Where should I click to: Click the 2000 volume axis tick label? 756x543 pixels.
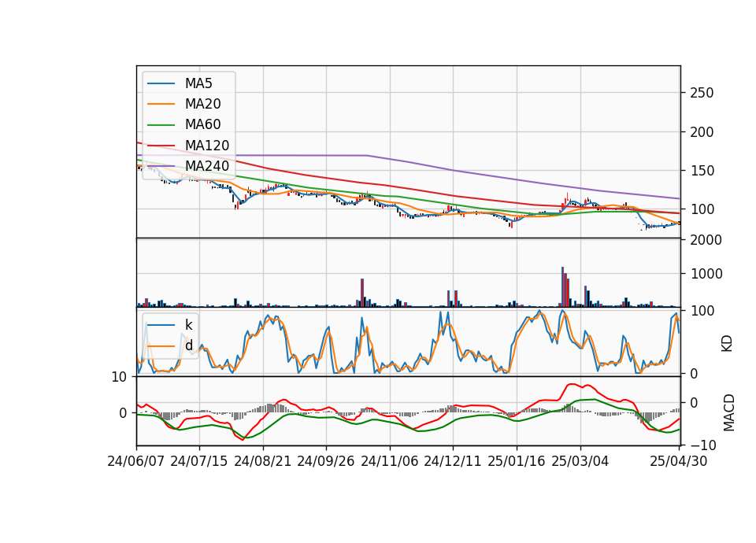pyautogui.click(x=706, y=240)
